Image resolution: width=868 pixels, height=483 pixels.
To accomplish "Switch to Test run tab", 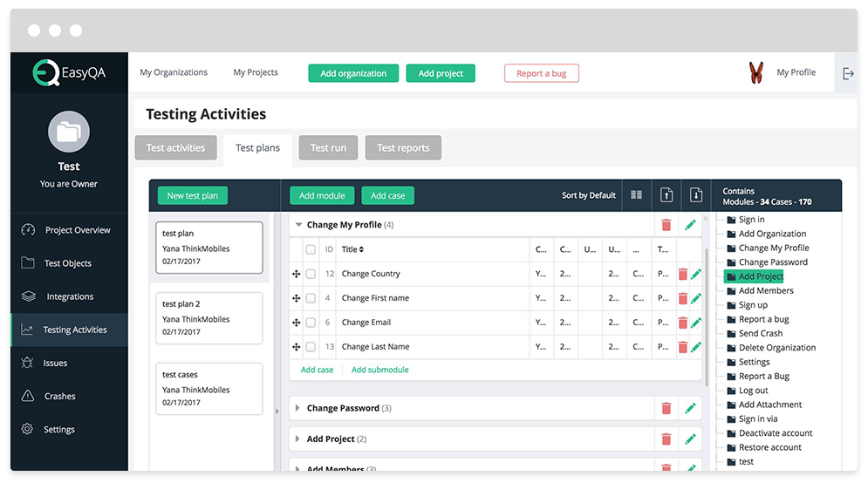I will (328, 147).
